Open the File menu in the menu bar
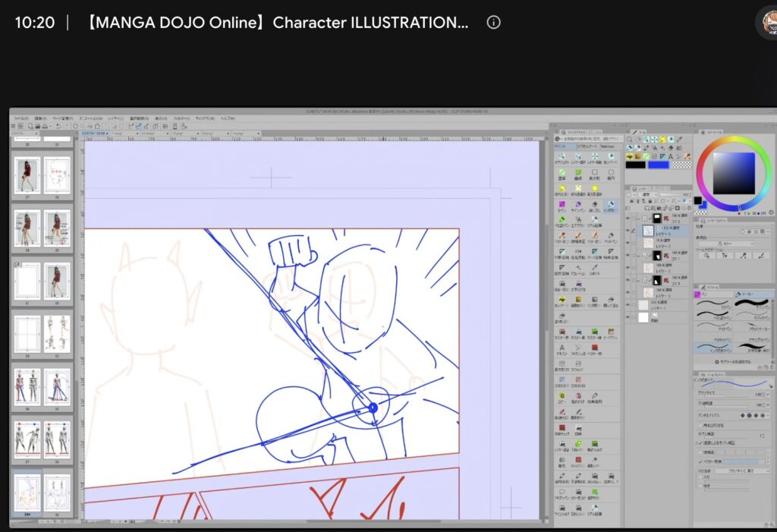777x532 pixels. pyautogui.click(x=20, y=118)
